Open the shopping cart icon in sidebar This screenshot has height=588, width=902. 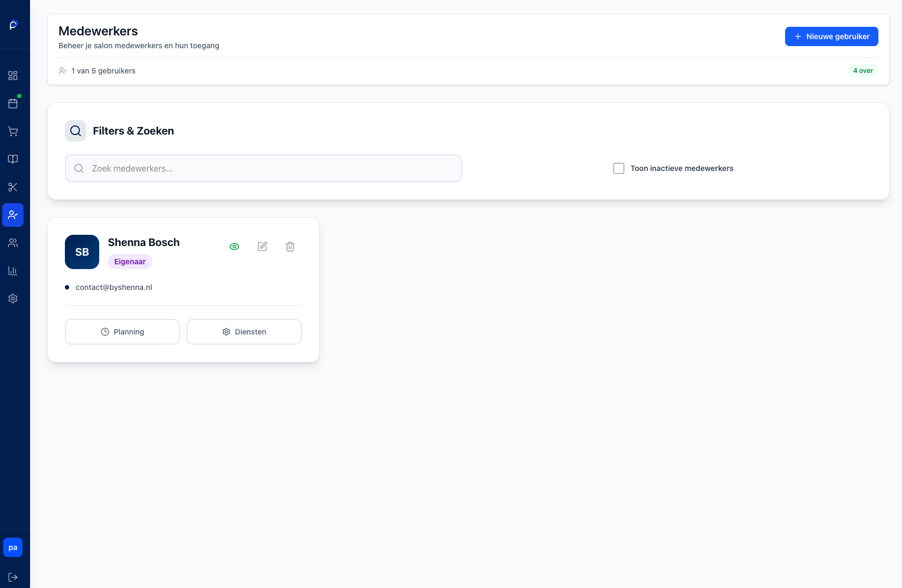[13, 131]
